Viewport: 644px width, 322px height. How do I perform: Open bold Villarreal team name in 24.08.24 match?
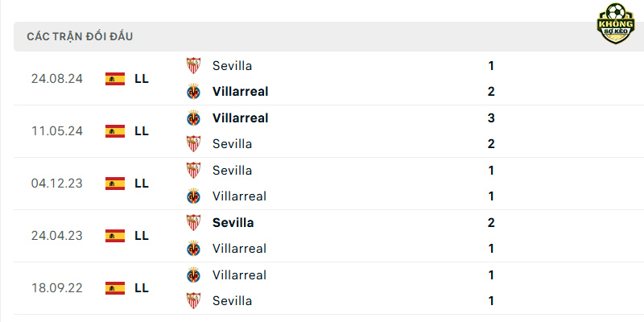pyautogui.click(x=240, y=92)
